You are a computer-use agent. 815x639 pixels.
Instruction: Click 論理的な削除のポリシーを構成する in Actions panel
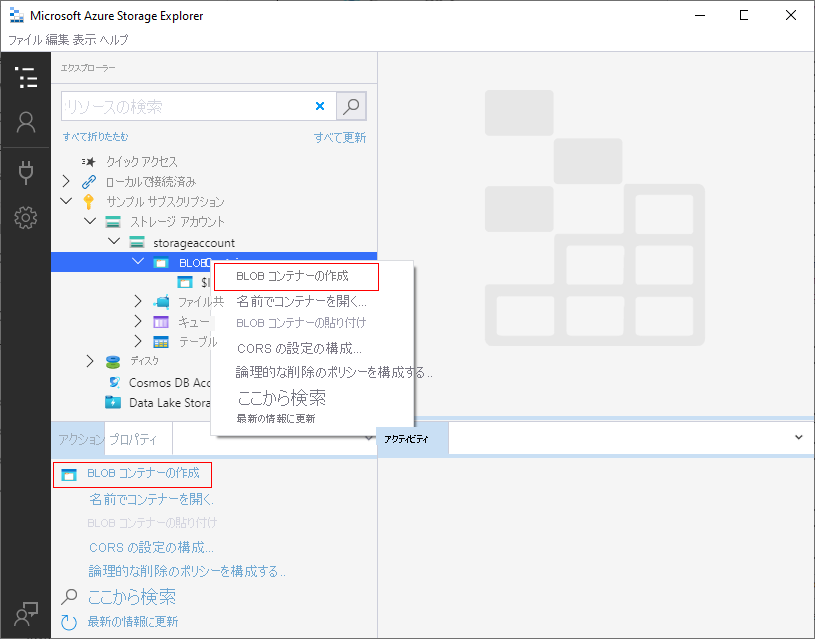coord(187,571)
